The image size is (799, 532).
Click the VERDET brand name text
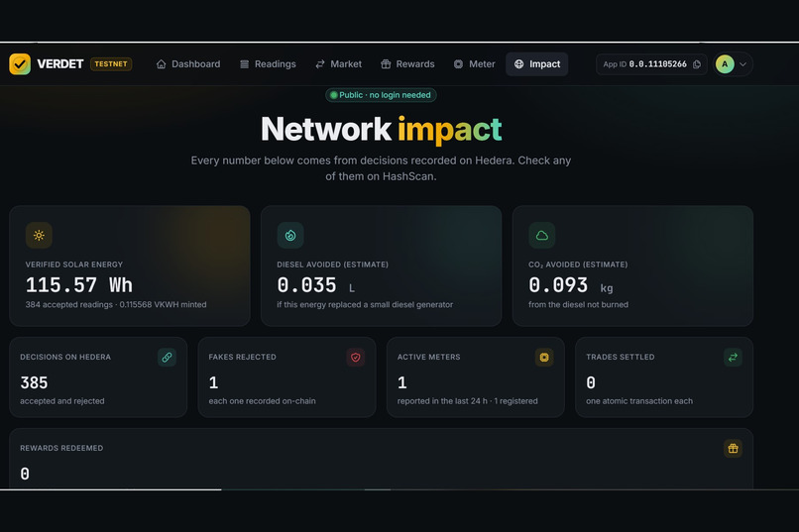(x=60, y=64)
